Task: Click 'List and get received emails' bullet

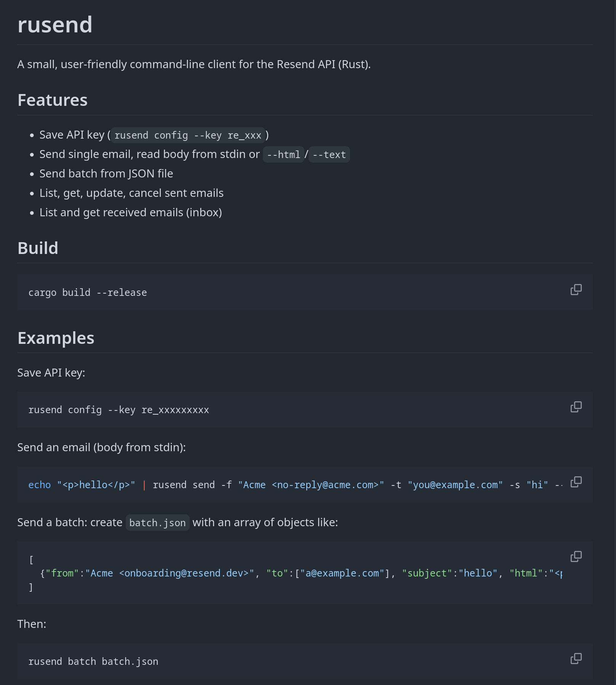Action: 131,213
